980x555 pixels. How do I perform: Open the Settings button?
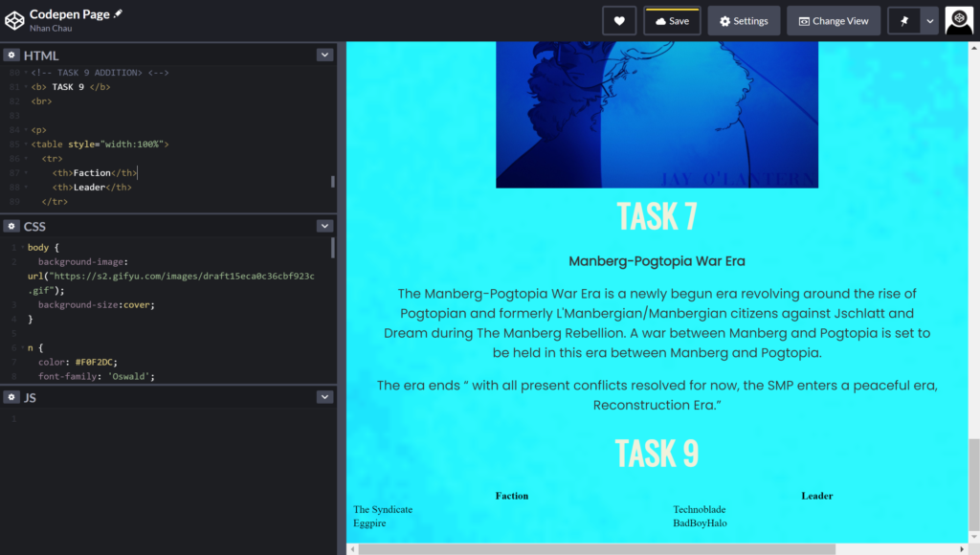coord(744,21)
